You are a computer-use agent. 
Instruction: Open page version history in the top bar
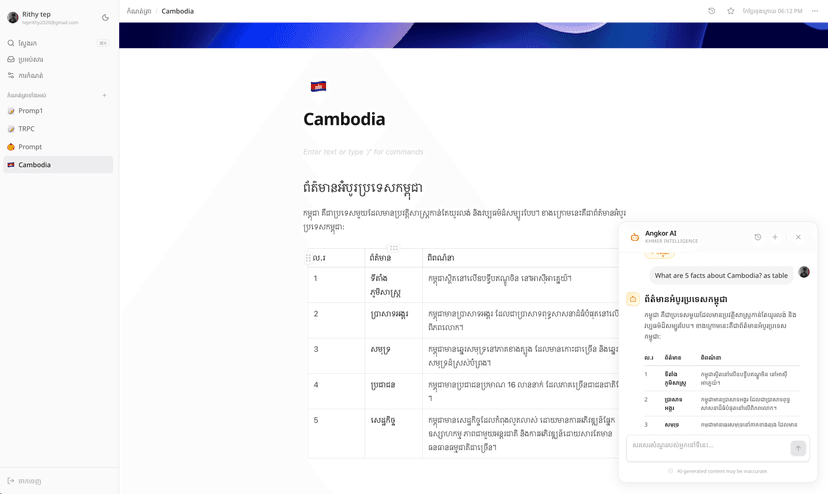click(x=711, y=11)
